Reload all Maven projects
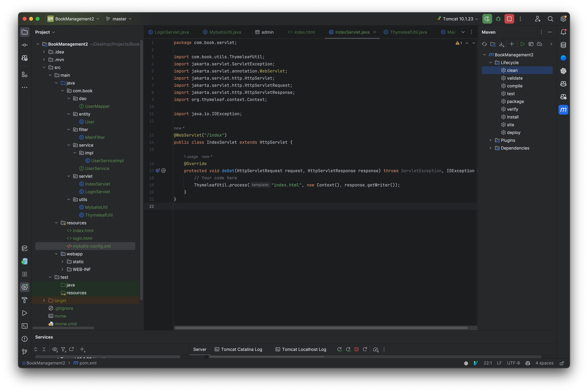 coord(485,44)
